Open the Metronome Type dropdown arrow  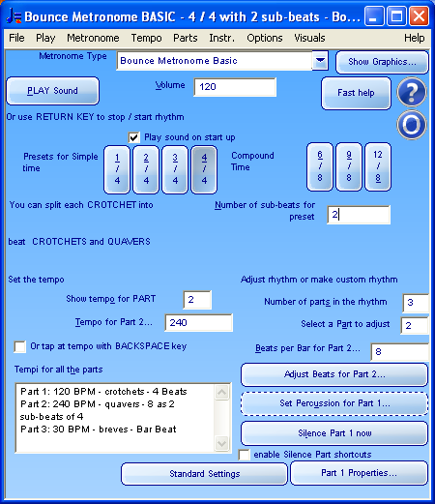point(320,60)
